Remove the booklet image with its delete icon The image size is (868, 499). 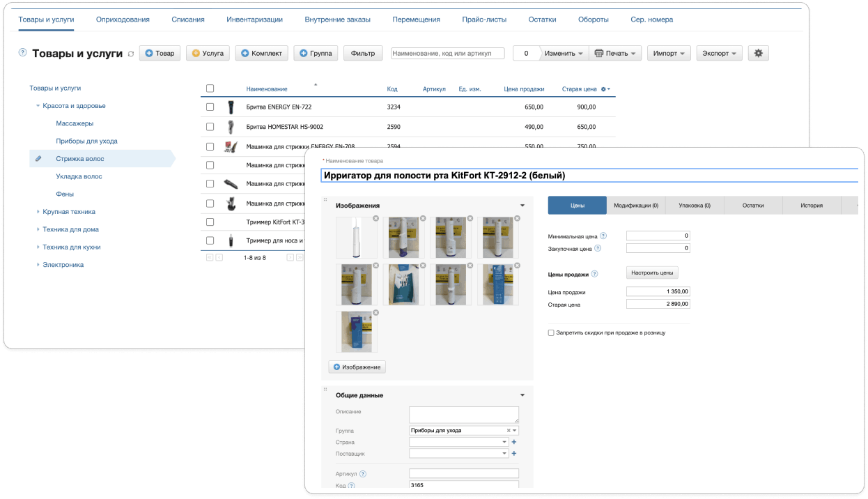click(x=423, y=266)
